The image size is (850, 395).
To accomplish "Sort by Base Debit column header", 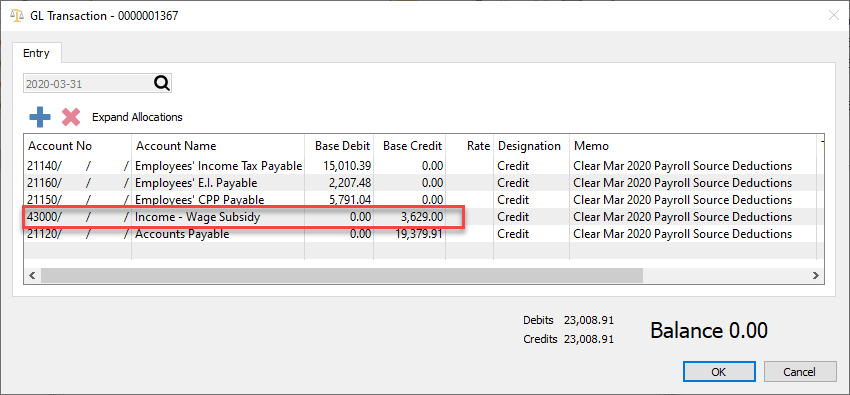I will point(339,146).
